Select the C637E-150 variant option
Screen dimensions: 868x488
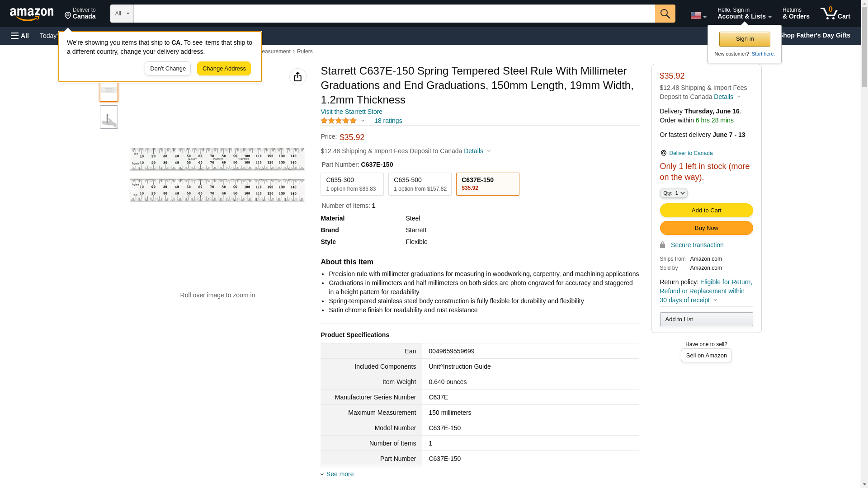[x=487, y=184]
